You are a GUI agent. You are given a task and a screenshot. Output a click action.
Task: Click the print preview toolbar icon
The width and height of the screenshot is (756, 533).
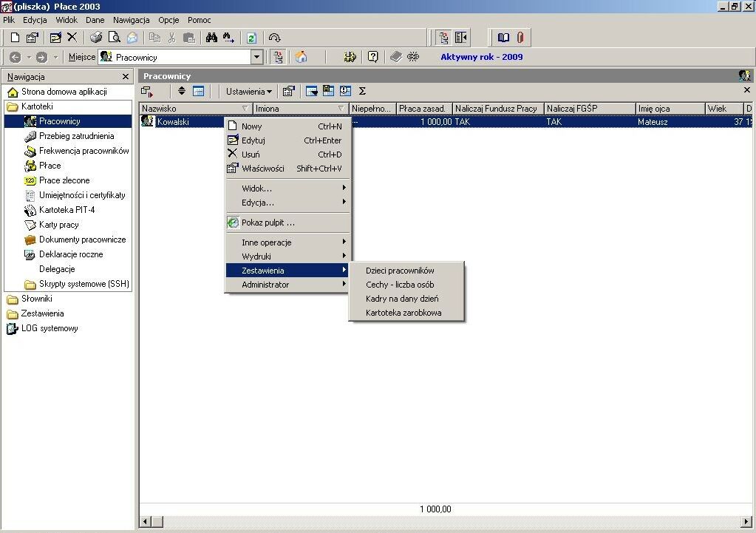click(114, 38)
